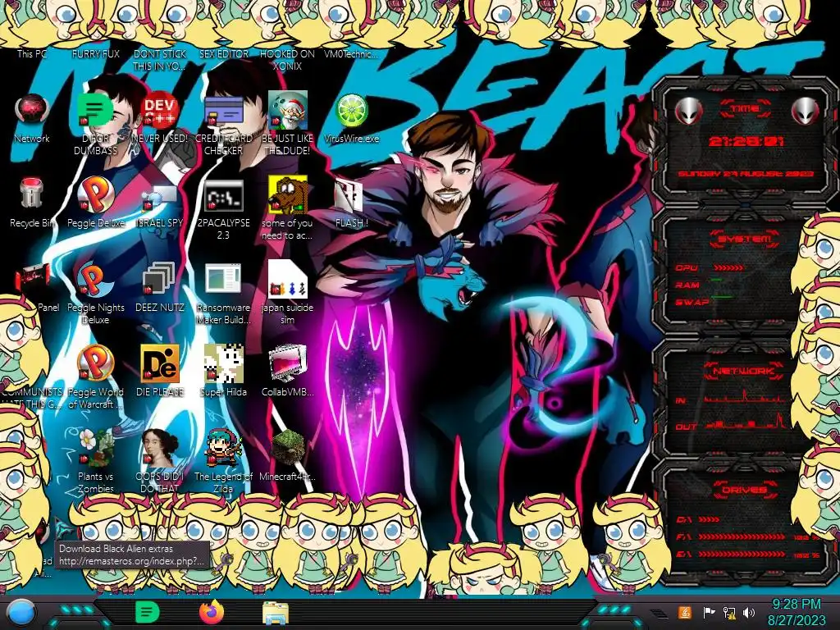Click the NETWORK widget header
This screenshot has height=630, width=840.
tap(743, 371)
